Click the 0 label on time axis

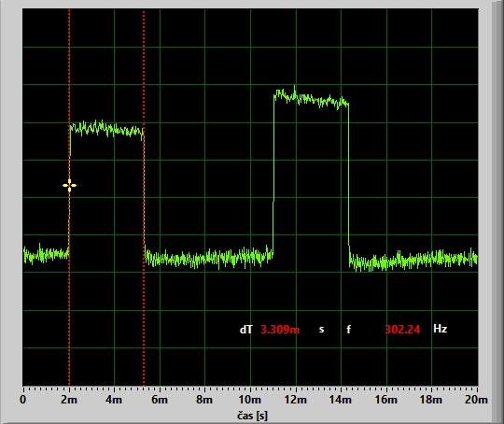click(x=23, y=400)
